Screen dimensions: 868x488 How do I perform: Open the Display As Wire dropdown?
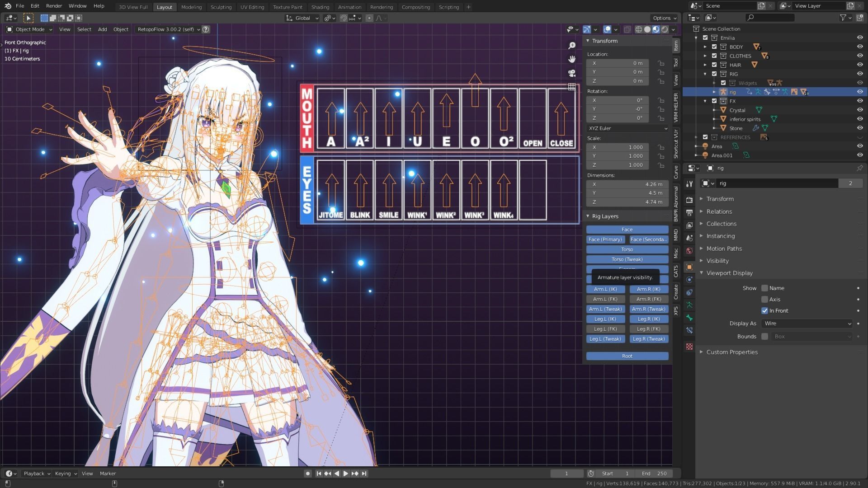coord(807,324)
